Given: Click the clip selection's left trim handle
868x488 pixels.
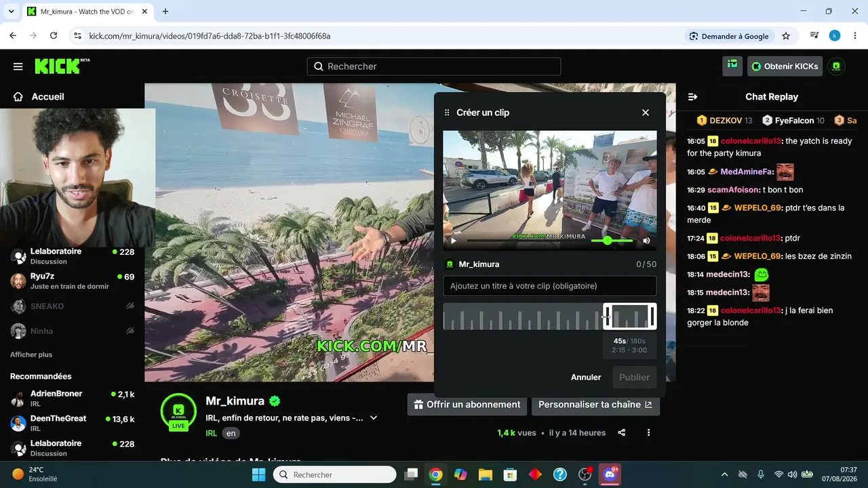Looking at the screenshot, I should pyautogui.click(x=608, y=317).
